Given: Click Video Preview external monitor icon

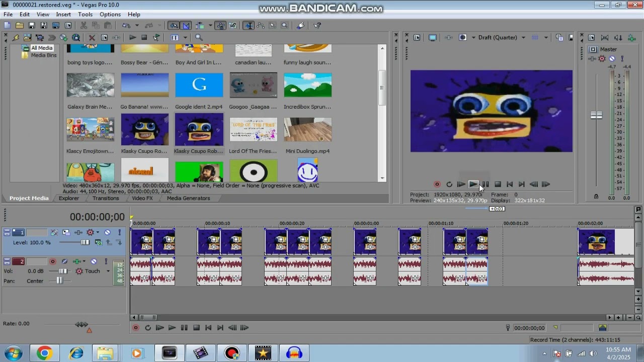Looking at the screenshot, I should (432, 37).
